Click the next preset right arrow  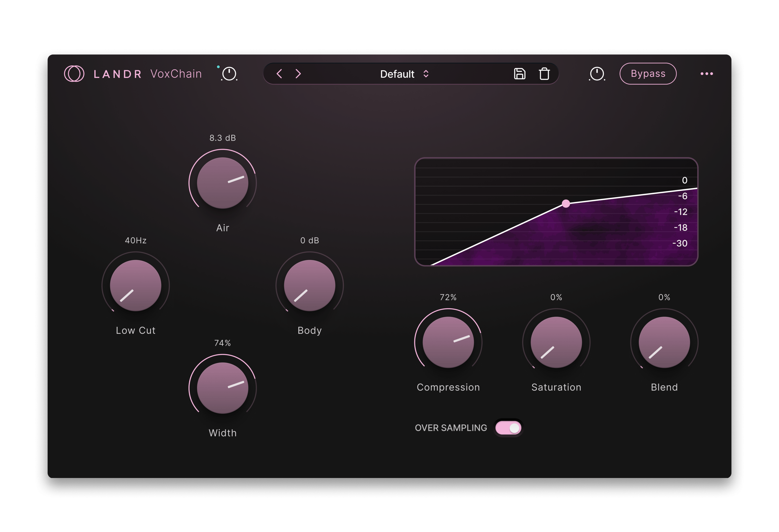pyautogui.click(x=298, y=74)
